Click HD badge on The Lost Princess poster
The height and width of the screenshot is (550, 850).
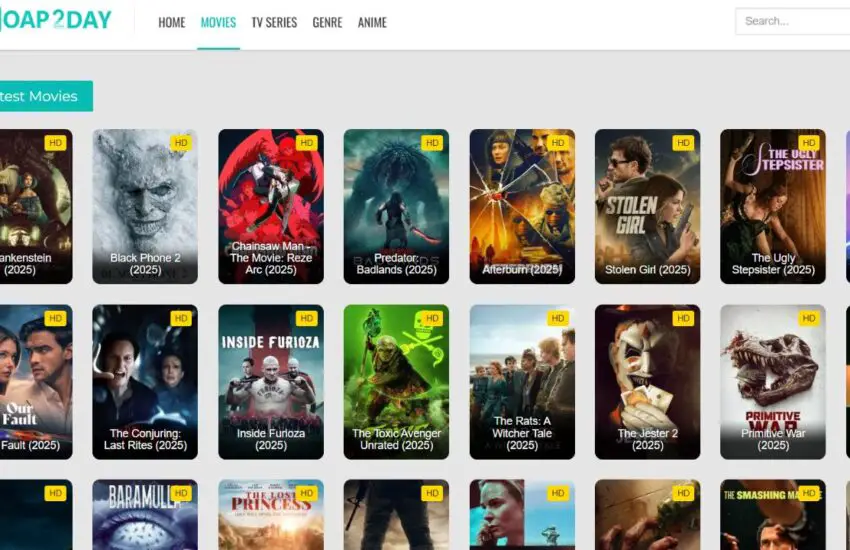tap(306, 493)
